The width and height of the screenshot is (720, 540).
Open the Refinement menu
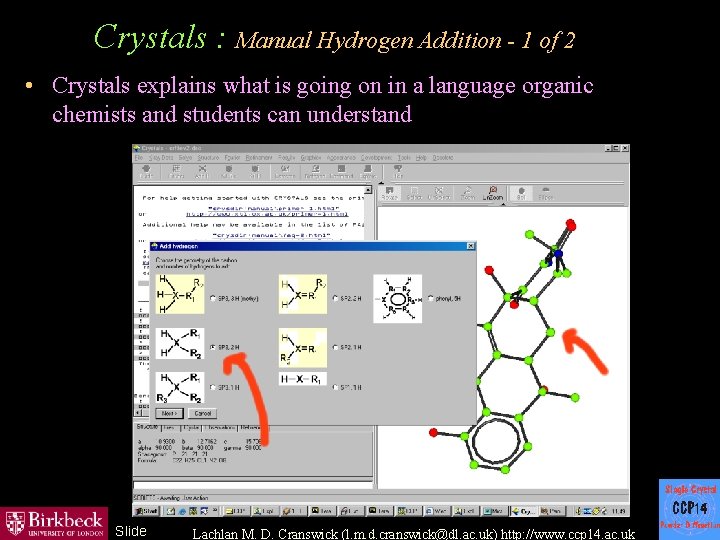point(259,158)
